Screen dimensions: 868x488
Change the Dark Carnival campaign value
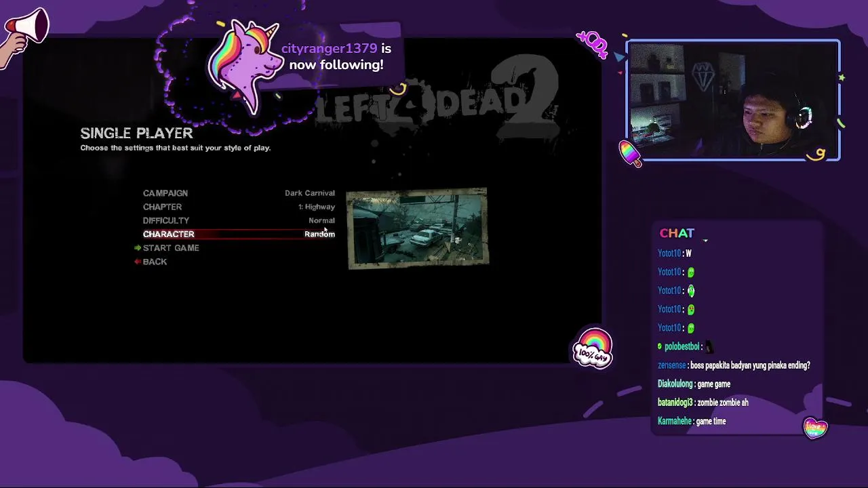point(310,193)
